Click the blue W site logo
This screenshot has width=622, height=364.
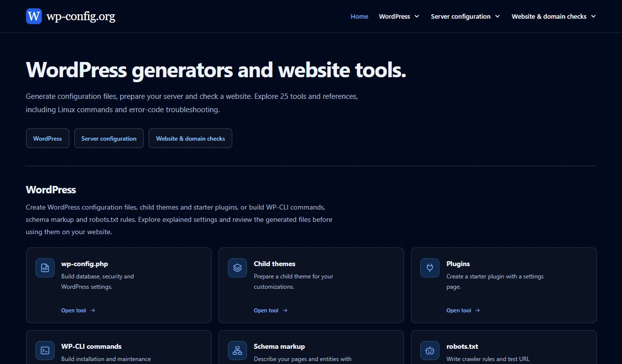pos(34,16)
